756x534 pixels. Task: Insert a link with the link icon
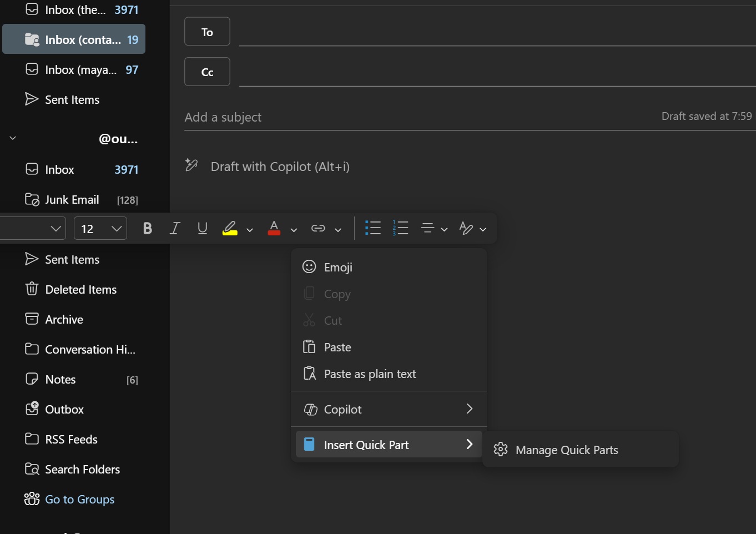coord(318,228)
